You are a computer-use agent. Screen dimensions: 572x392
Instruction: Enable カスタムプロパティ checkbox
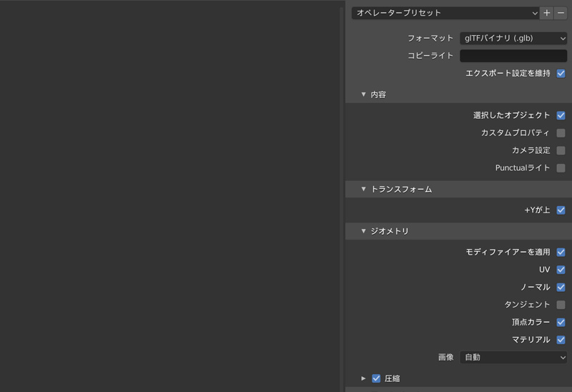coord(561,133)
